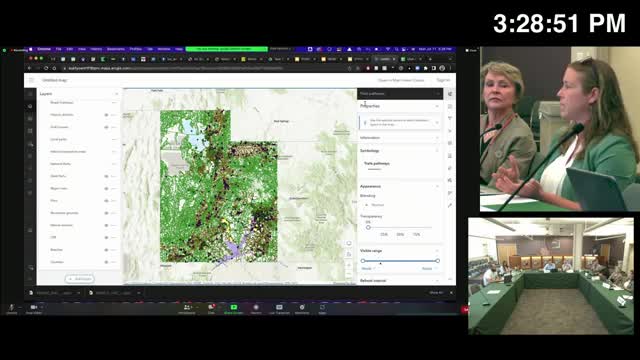Toggle visibility of Recreation grounds layer

pyautogui.click(x=106, y=213)
